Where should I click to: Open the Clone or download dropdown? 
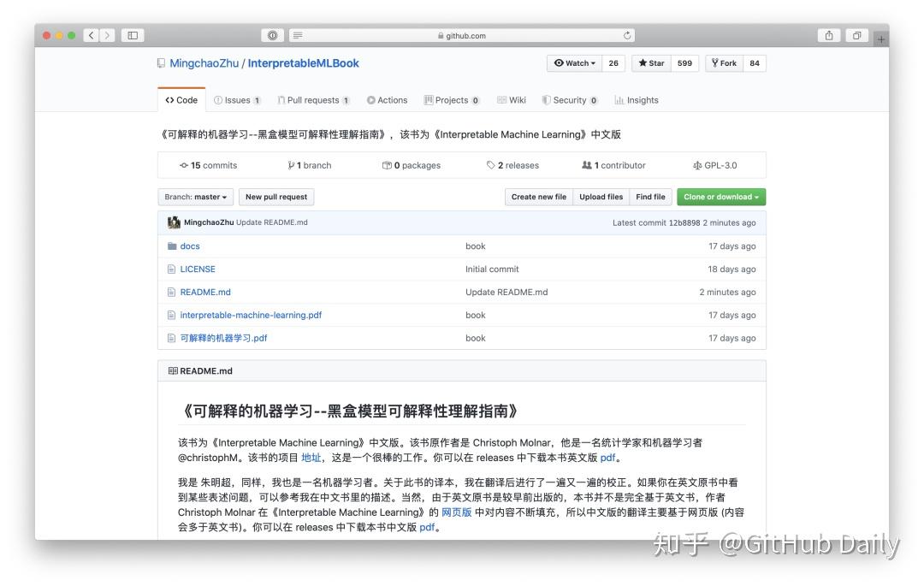(720, 196)
